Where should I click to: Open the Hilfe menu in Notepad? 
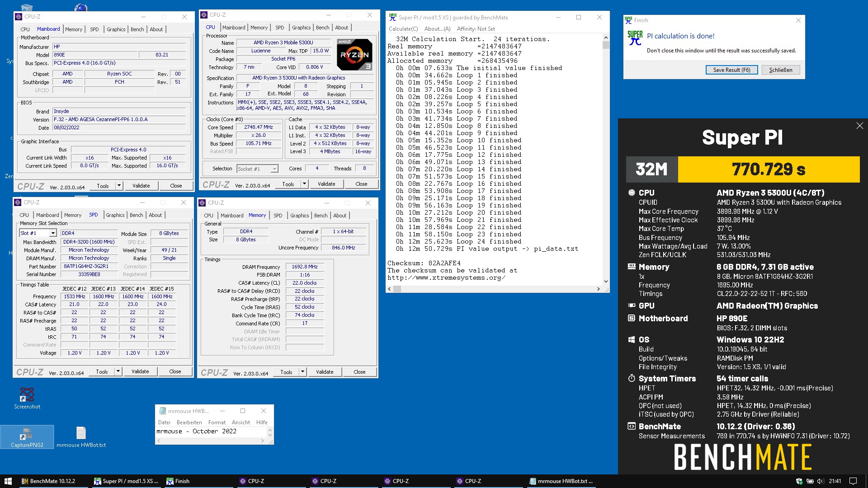tap(262, 422)
